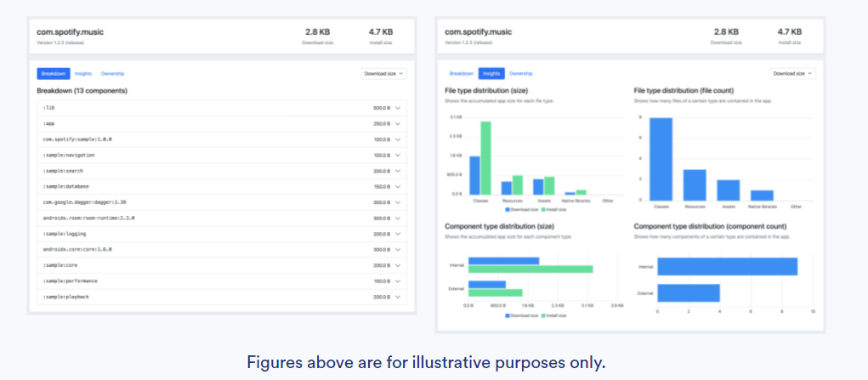Open Download size dropdown in the Insights panel
The width and height of the screenshot is (868, 380).
click(x=792, y=74)
